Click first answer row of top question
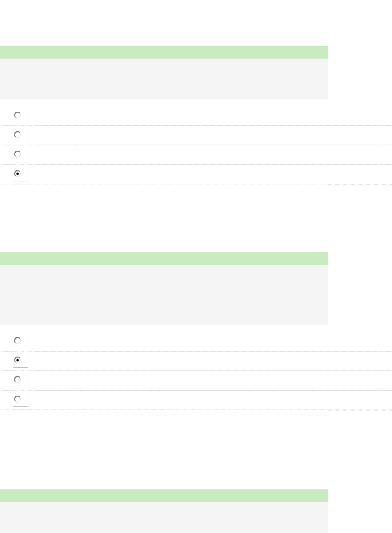 click(207, 115)
